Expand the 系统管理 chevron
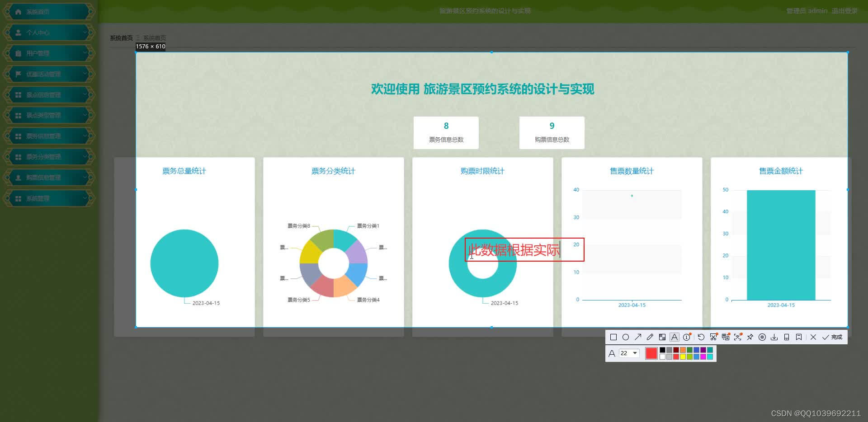 pyautogui.click(x=85, y=198)
